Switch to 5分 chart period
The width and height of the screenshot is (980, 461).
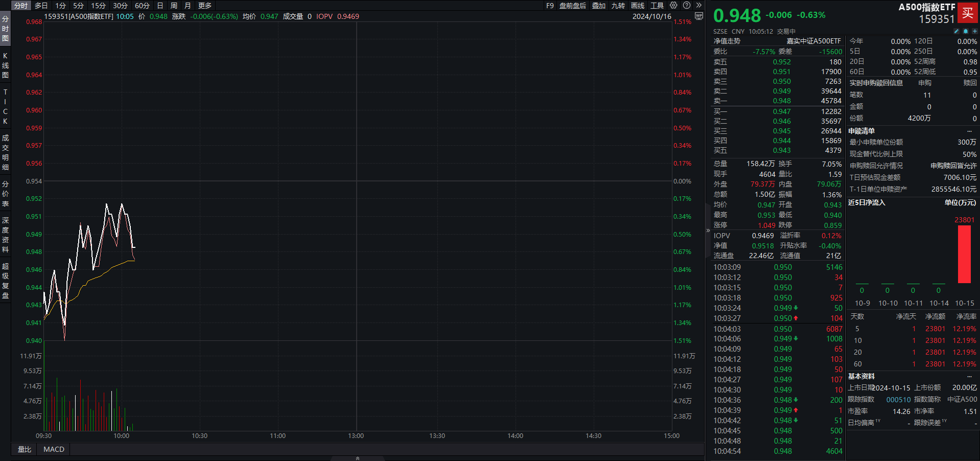[x=78, y=6]
